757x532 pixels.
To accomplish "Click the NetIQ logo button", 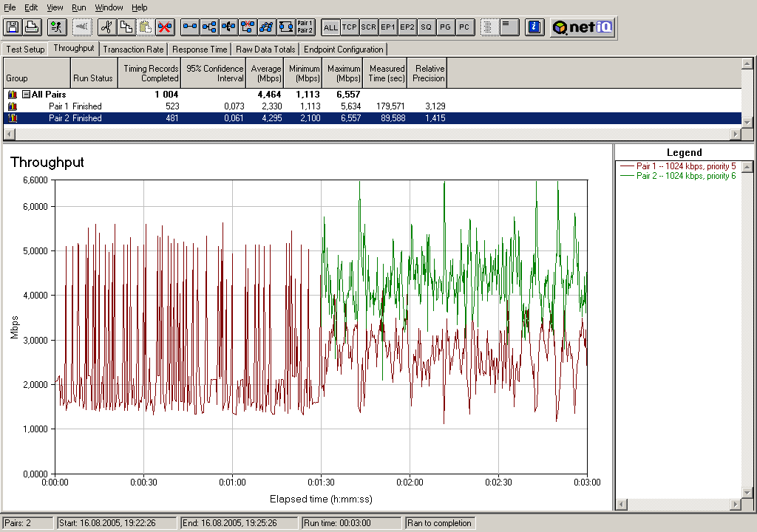I will tap(582, 27).
